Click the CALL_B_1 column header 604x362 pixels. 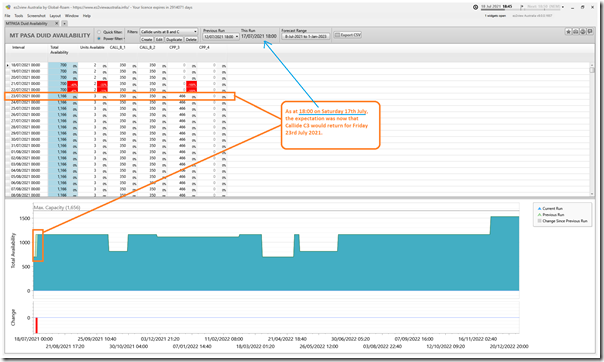[x=117, y=47]
